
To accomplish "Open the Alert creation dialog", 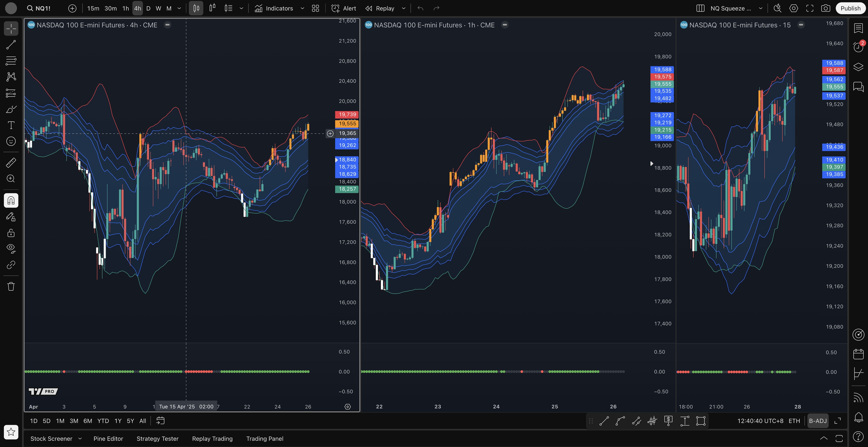I will tap(344, 8).
